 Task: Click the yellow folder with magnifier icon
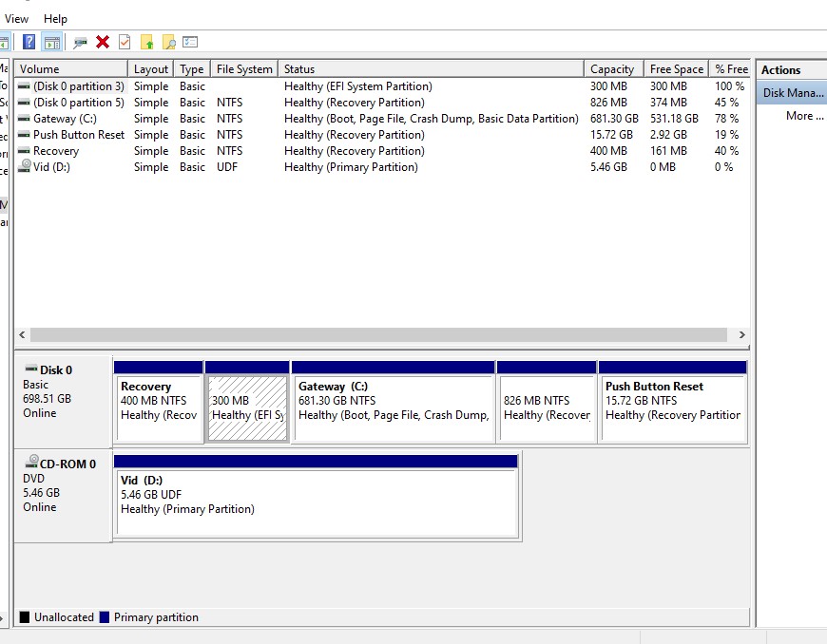(x=169, y=42)
